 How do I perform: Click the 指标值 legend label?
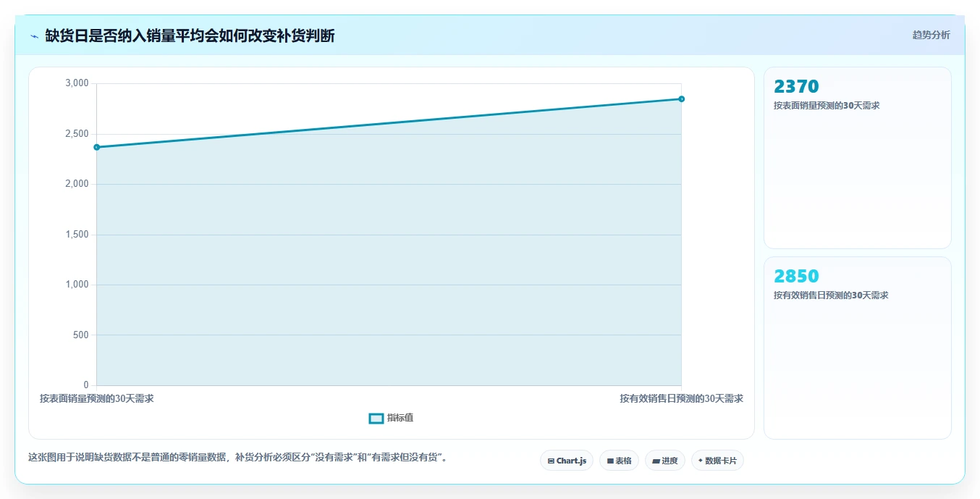400,418
